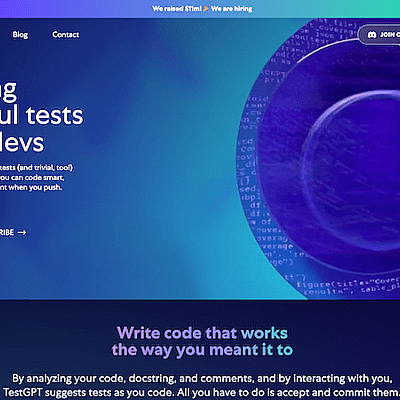
Task: Click the 'TestGPT' word in paragraph
Action: point(23,392)
